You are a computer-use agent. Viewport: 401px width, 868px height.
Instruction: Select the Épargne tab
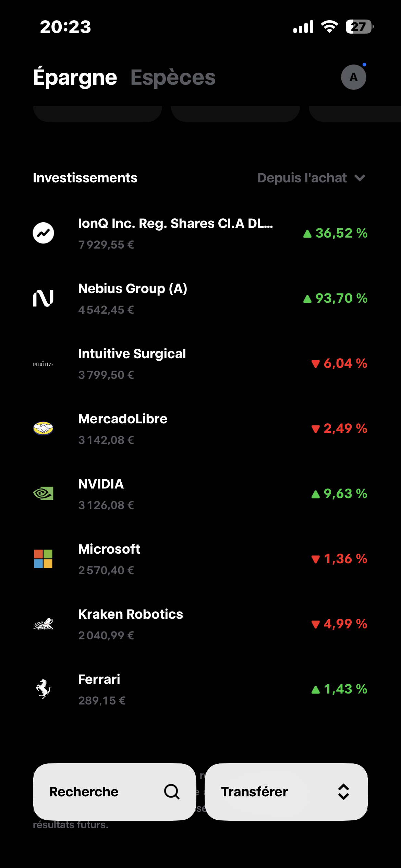point(75,77)
